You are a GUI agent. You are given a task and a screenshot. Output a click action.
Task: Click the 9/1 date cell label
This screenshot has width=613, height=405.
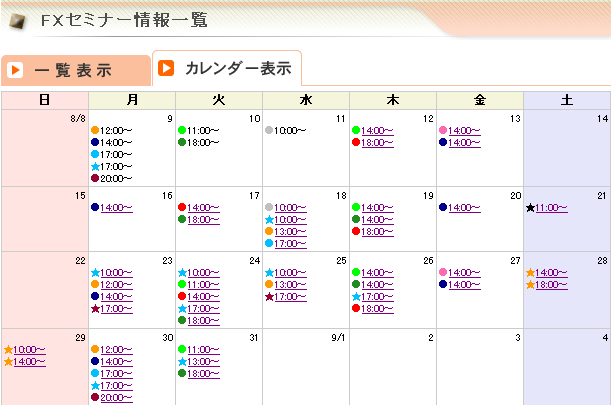(338, 337)
